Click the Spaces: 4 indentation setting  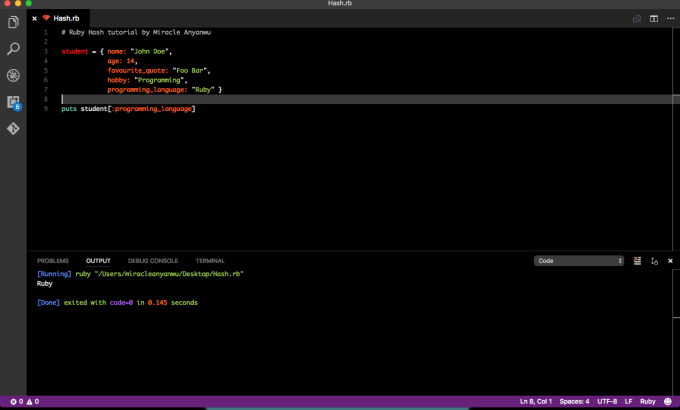575,401
